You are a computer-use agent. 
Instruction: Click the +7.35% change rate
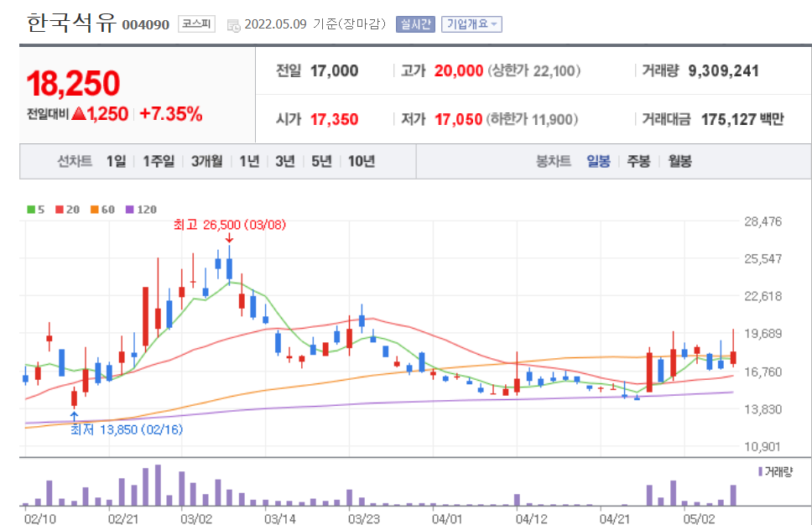pyautogui.click(x=171, y=114)
